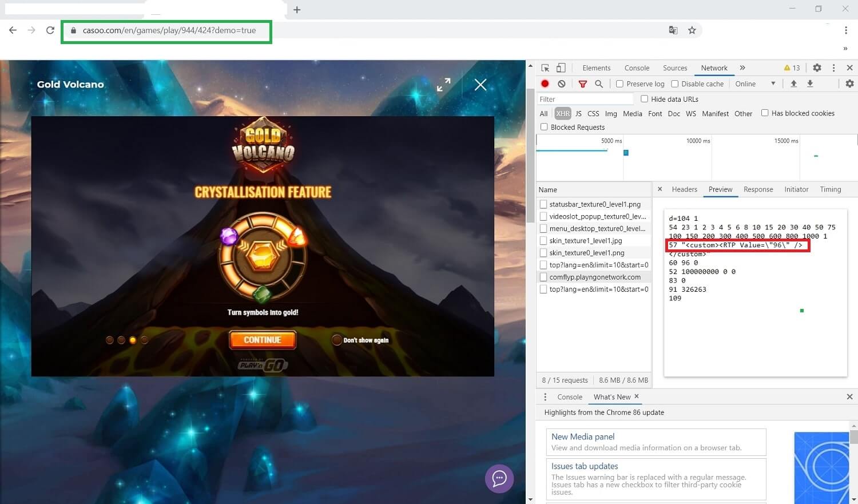Open a new browser tab
Screen dimensions: 858x504
point(297,10)
